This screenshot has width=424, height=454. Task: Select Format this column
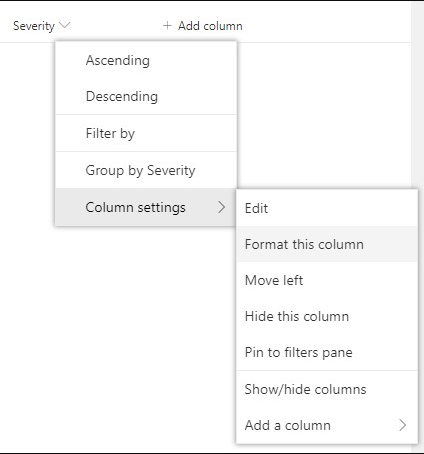327,244
